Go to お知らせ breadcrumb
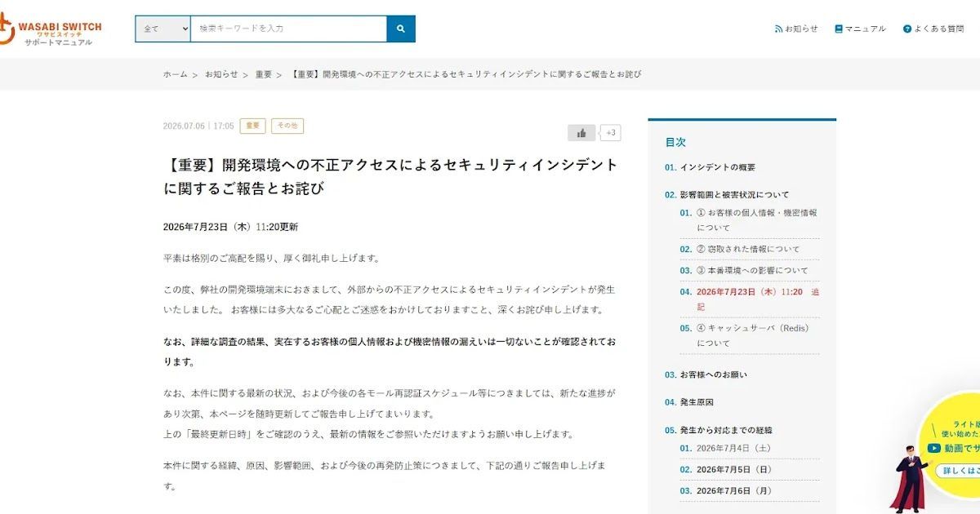Image resolution: width=980 pixels, height=514 pixels. click(221, 74)
